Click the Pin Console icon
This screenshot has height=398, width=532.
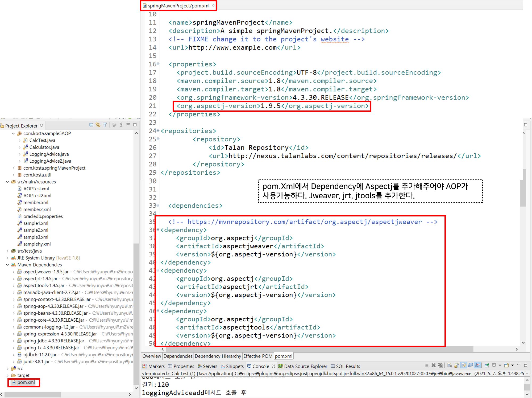487,365
